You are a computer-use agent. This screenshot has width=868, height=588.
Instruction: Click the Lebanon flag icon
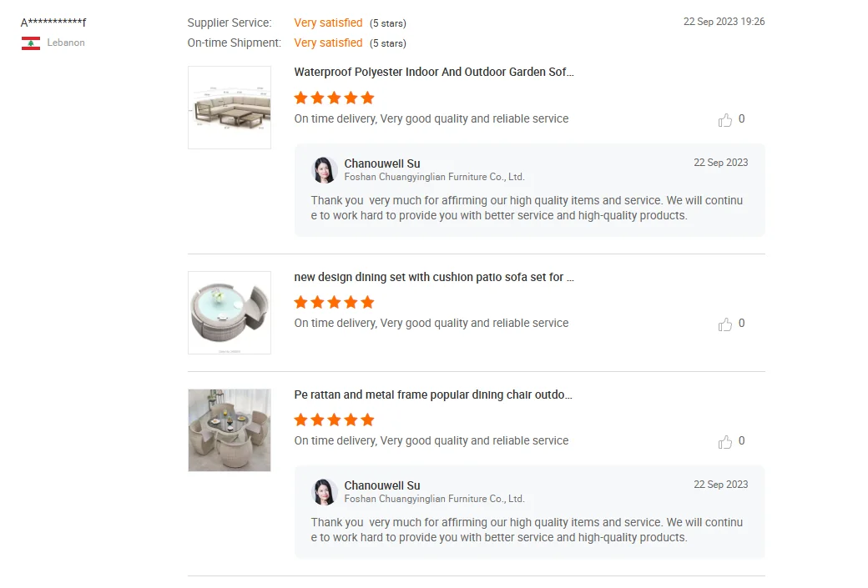(31, 43)
